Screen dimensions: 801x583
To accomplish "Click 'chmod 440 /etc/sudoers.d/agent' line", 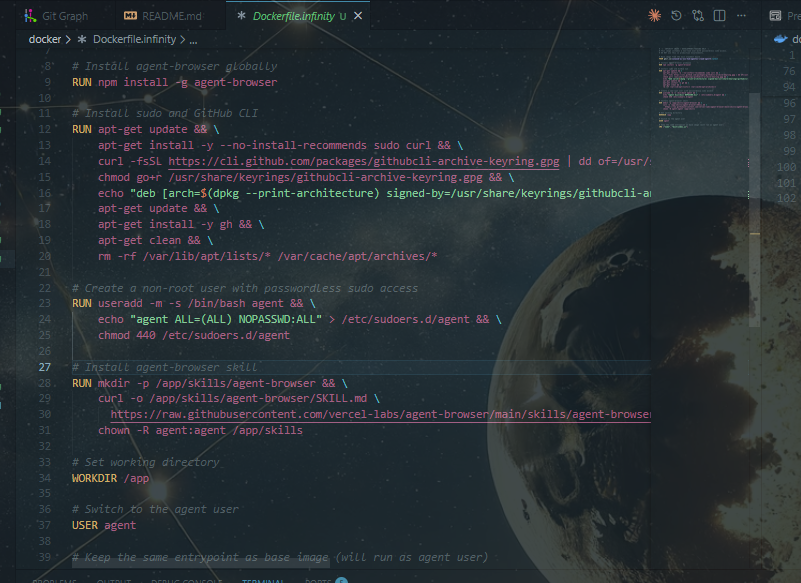I will click(x=194, y=335).
